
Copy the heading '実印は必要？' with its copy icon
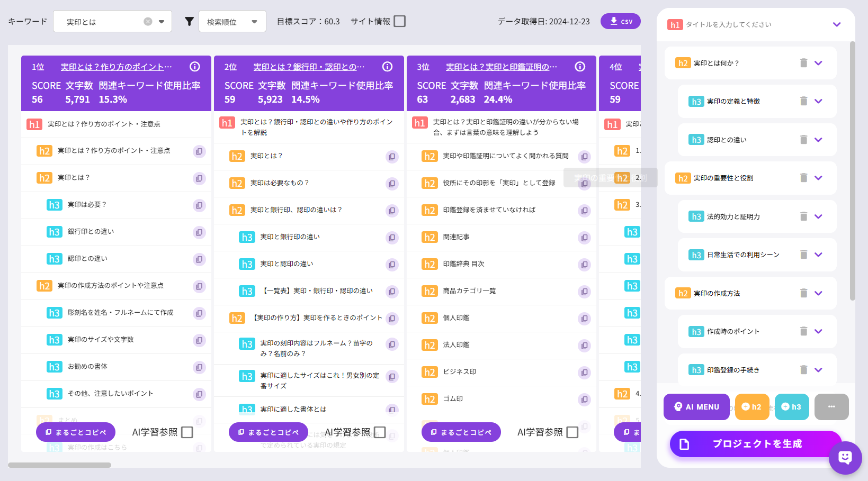pyautogui.click(x=199, y=205)
